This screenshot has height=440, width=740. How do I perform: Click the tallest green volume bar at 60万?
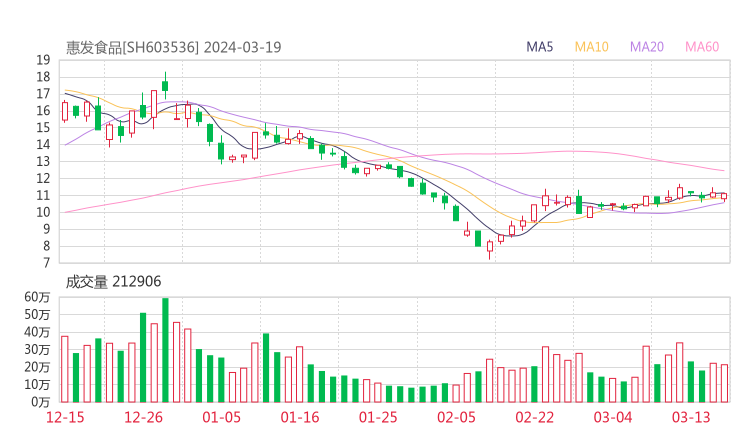(165, 350)
